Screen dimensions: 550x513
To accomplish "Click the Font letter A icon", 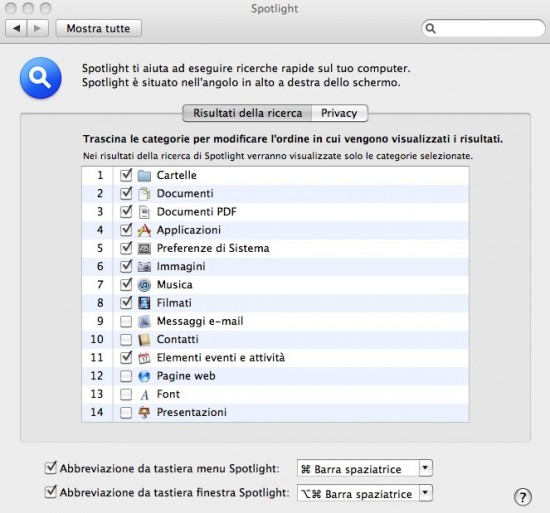I will [144, 395].
